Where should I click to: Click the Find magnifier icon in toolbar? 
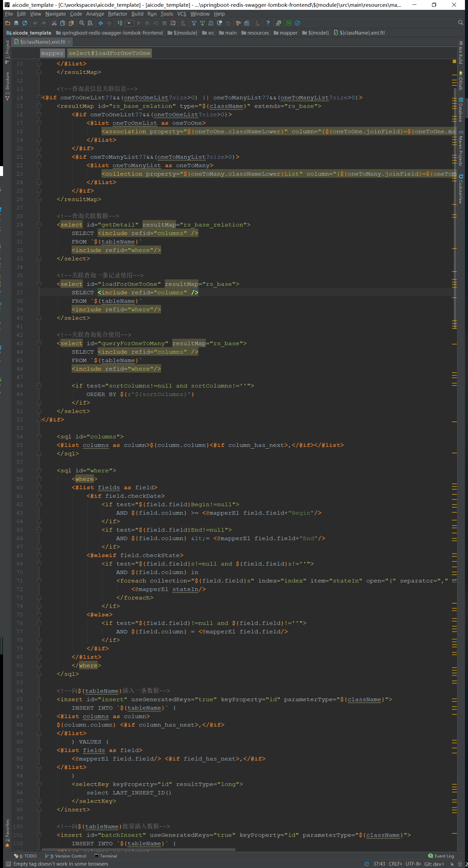click(x=82, y=23)
